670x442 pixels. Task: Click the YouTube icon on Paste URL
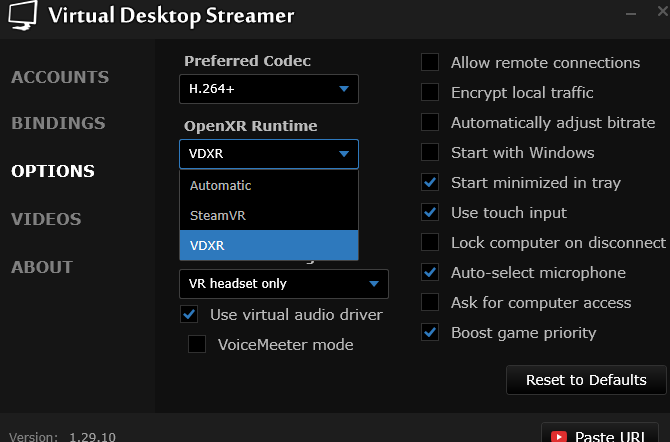559,437
